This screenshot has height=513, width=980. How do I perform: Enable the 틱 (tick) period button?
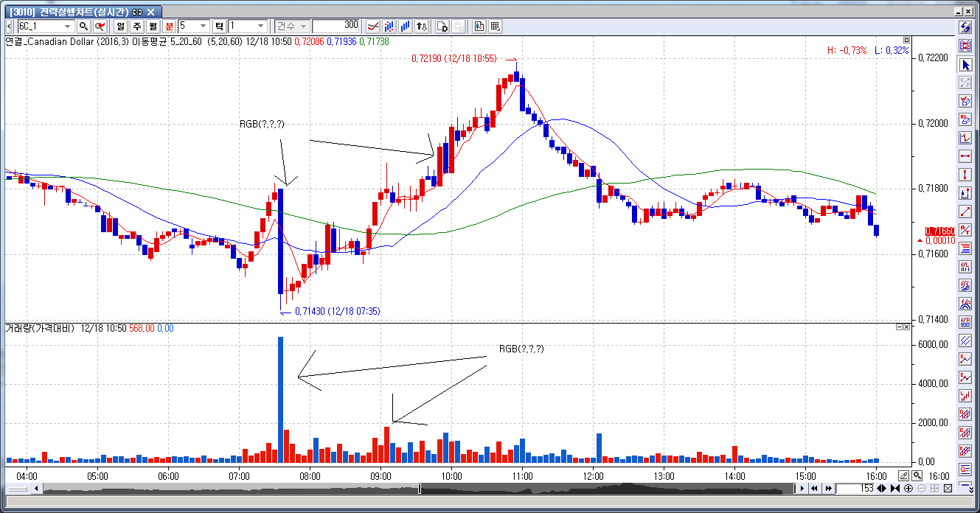(218, 27)
